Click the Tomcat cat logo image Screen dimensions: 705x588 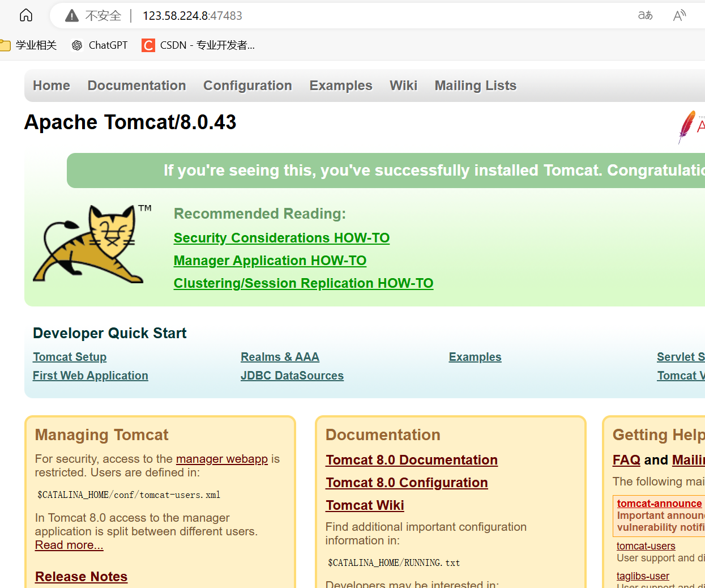(x=92, y=244)
